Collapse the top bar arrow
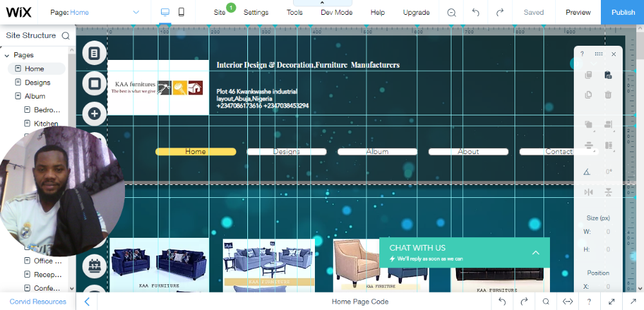The width and height of the screenshot is (644, 310). pyautogui.click(x=323, y=3)
